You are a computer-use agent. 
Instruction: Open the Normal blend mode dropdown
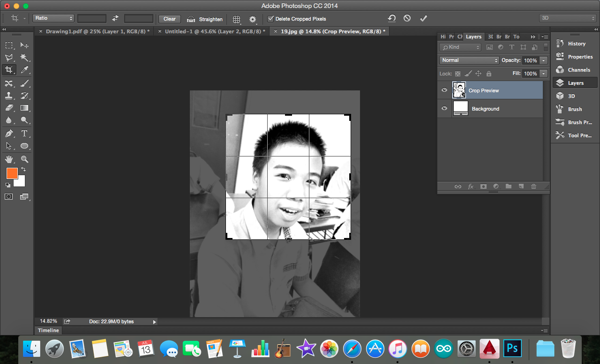pyautogui.click(x=469, y=60)
